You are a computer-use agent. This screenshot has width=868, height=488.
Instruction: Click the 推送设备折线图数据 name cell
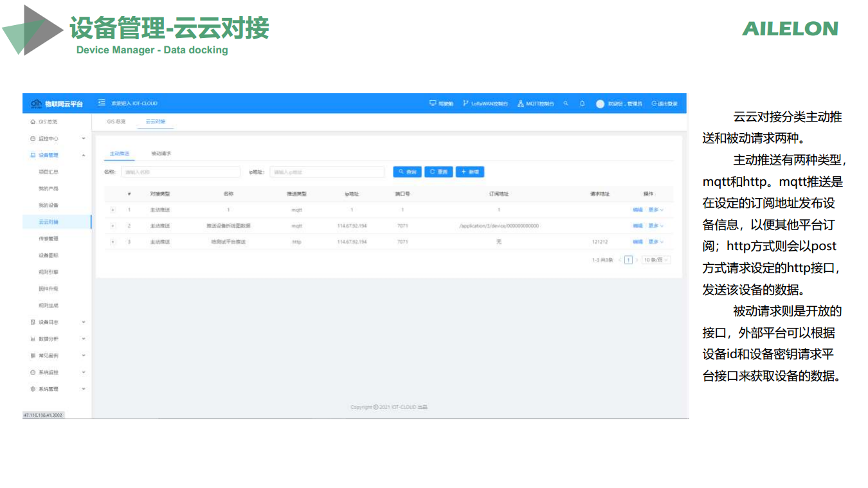(228, 226)
